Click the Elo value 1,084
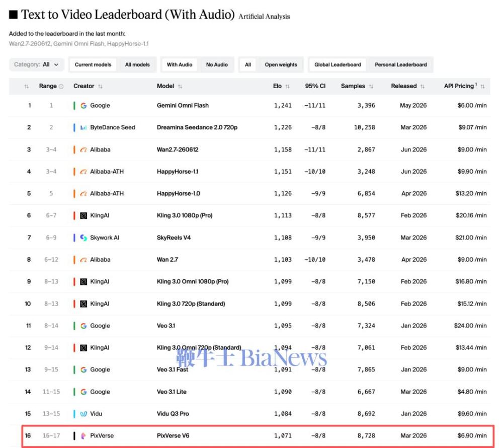This screenshot has height=448, width=503. coord(283,414)
